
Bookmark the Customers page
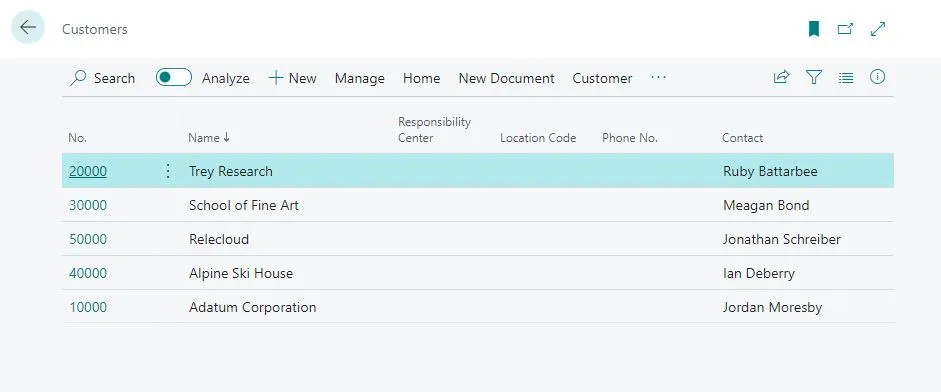[814, 29]
